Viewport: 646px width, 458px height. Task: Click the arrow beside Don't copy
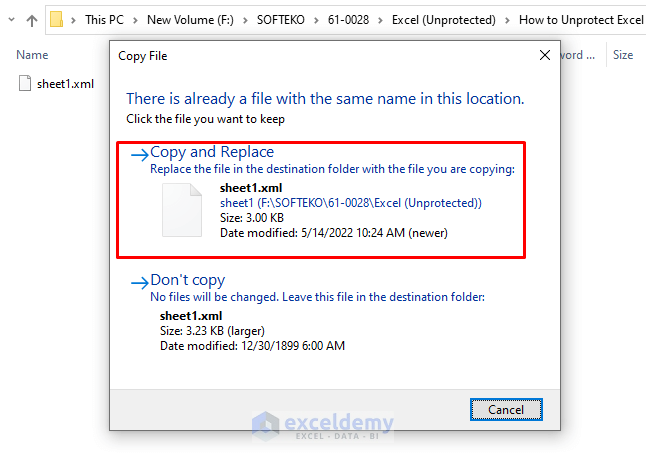coord(139,281)
